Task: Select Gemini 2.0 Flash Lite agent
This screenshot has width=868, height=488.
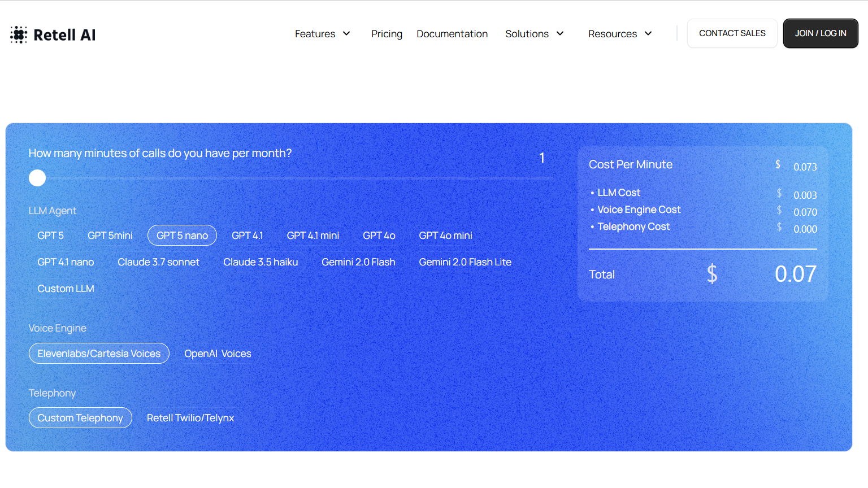Action: 465,262
